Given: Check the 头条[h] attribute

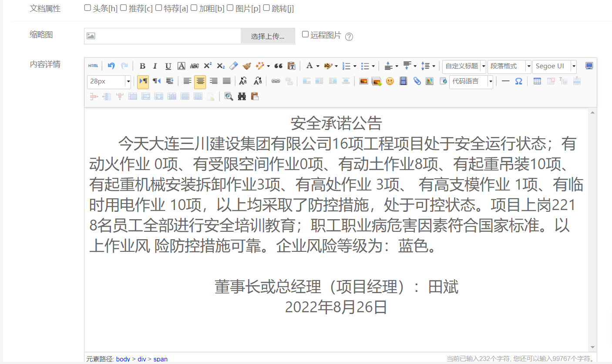Looking at the screenshot, I should point(87,8).
